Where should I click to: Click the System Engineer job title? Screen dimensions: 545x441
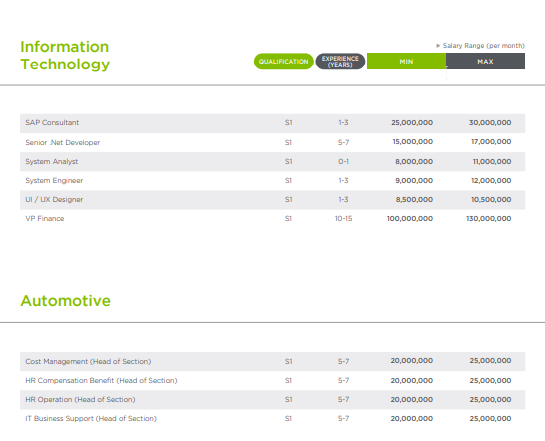[x=54, y=181]
